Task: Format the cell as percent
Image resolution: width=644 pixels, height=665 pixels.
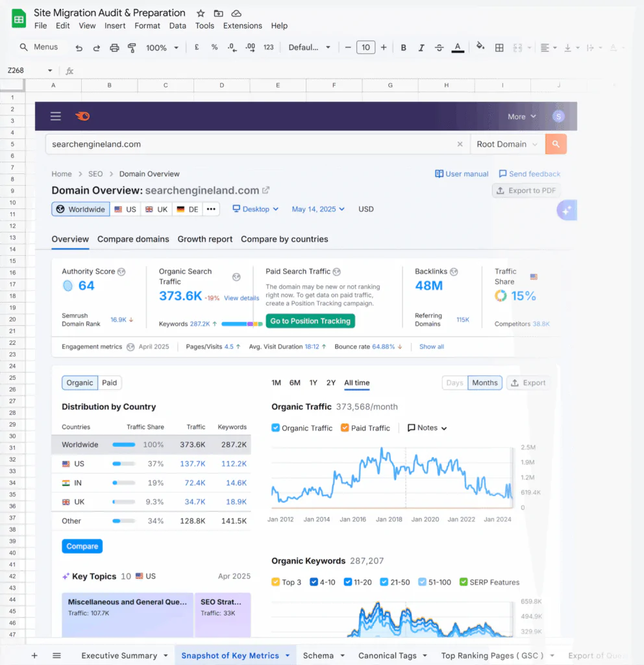Action: click(x=214, y=47)
